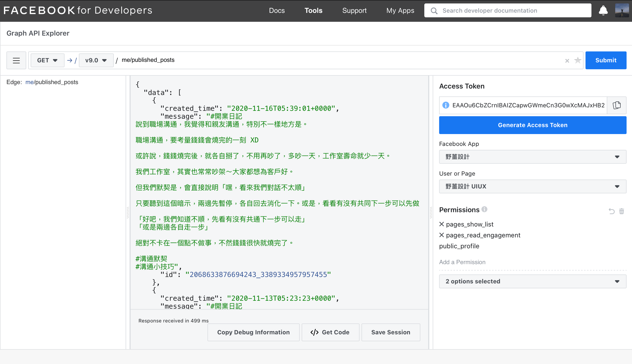
Task: Click Copy Debug Information
Action: tap(253, 332)
